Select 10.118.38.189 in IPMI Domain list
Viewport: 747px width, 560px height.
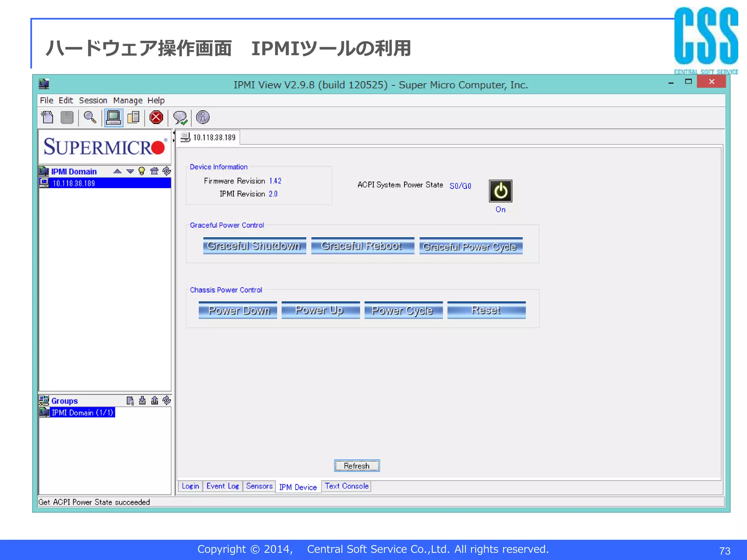pyautogui.click(x=105, y=183)
